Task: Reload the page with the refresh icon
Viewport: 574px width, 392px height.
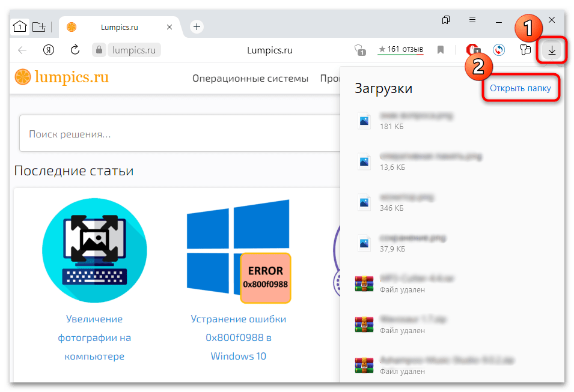Action: tap(75, 50)
